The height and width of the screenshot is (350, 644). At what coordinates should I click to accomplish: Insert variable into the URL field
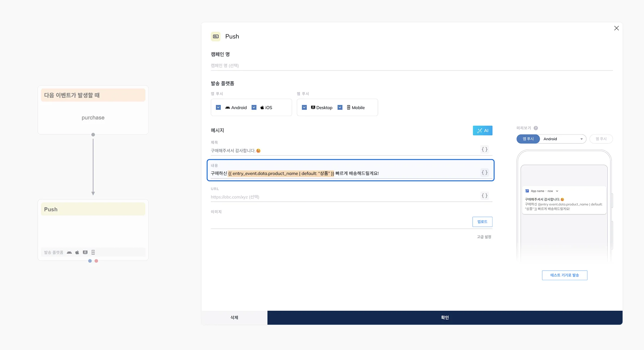[484, 196]
